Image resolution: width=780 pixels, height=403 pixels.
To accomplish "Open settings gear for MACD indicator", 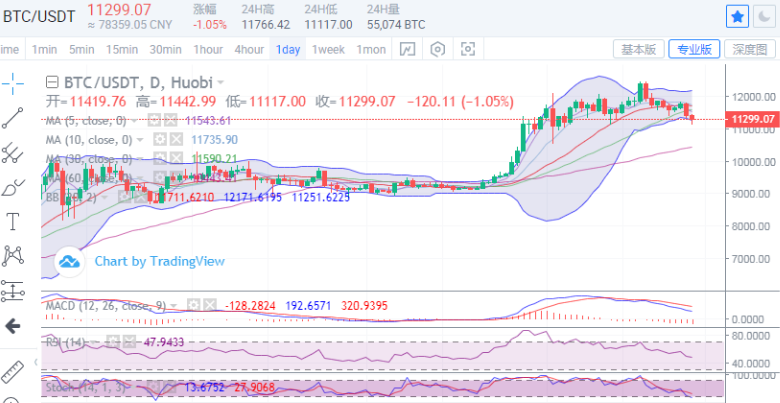I will click(x=194, y=305).
